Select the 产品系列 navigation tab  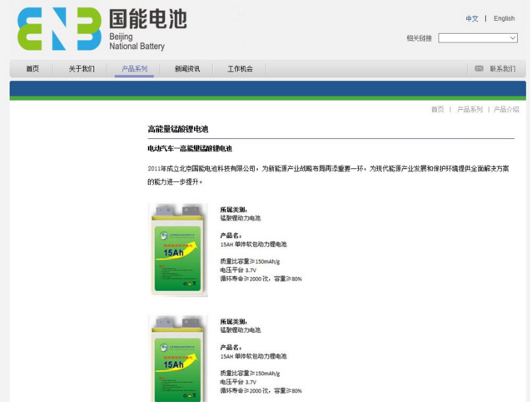coord(134,69)
